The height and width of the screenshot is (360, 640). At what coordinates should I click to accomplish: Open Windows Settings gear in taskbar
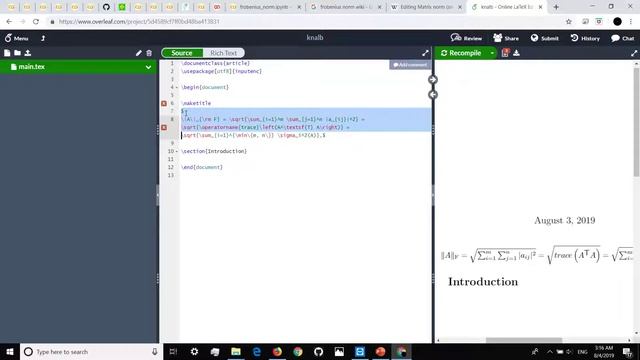coord(194,352)
